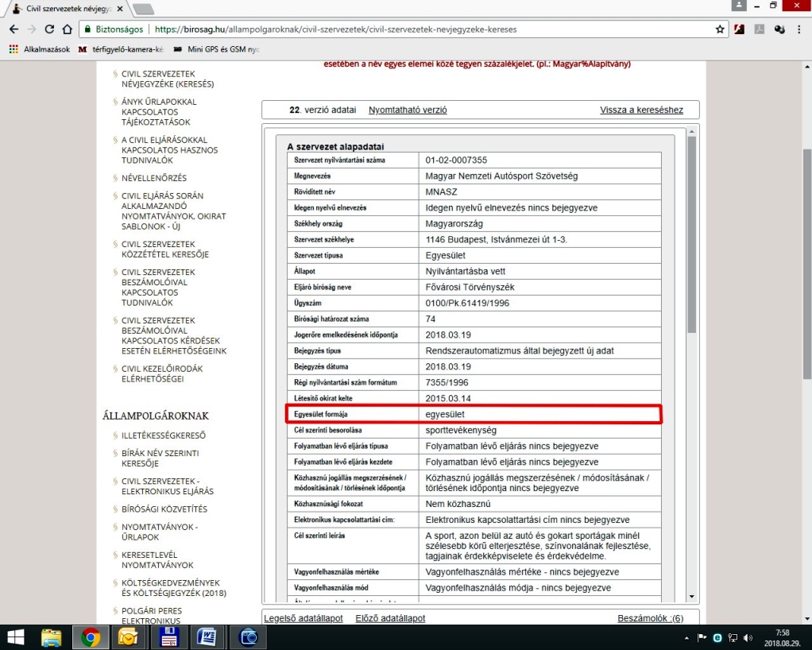
Task: Show hidden system tray icons
Action: click(686, 638)
